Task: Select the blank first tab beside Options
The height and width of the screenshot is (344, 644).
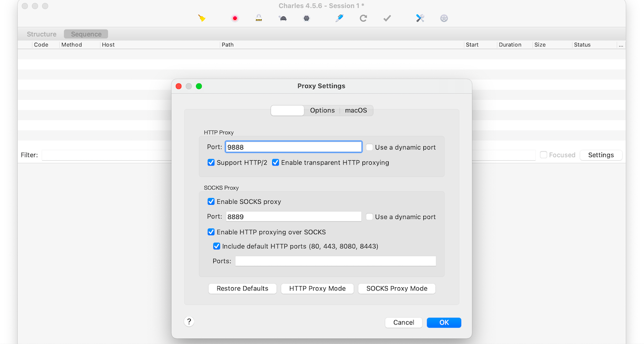Action: click(287, 110)
